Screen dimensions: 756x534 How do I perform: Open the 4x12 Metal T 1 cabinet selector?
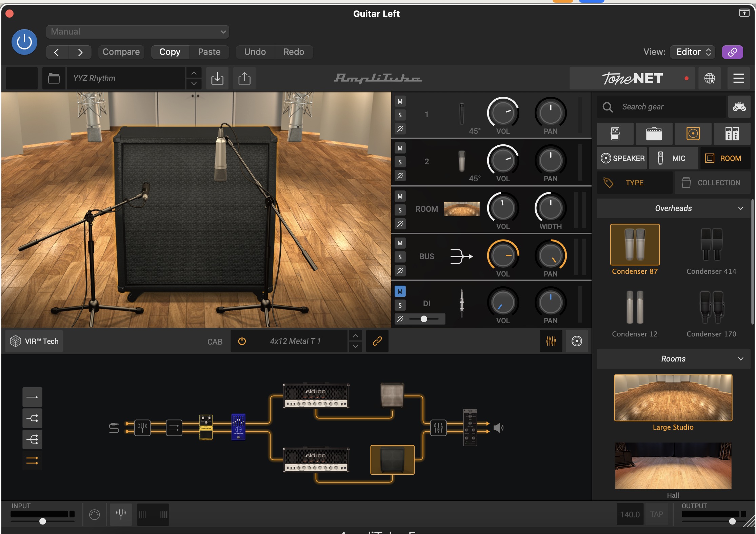pos(295,341)
